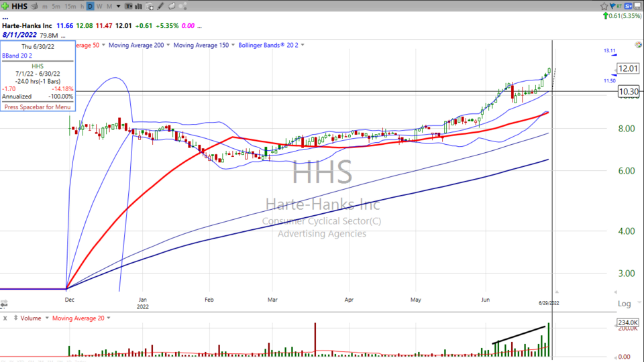
Task: Click the 10.30 crosshair price label
Action: click(x=629, y=92)
